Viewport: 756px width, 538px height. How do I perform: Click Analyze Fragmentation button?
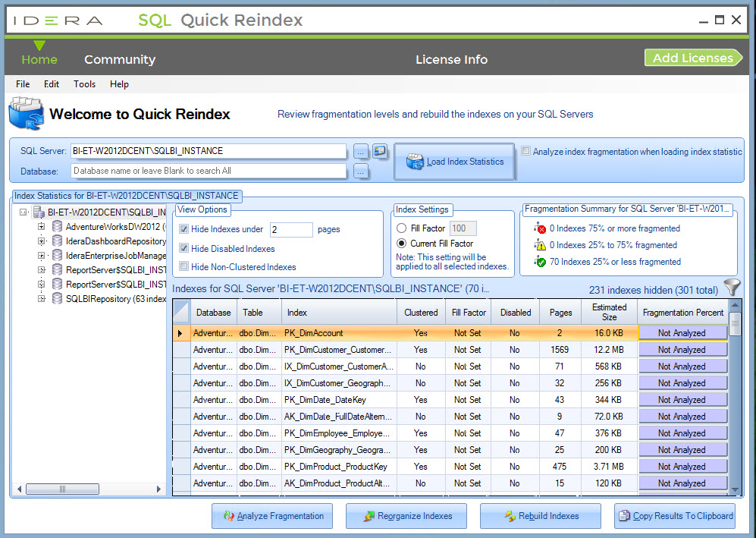point(272,516)
